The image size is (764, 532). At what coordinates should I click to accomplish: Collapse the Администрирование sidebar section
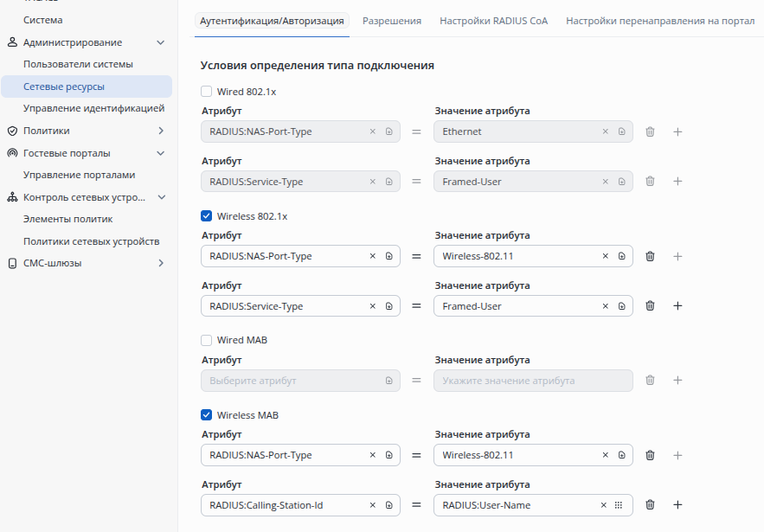(x=160, y=42)
